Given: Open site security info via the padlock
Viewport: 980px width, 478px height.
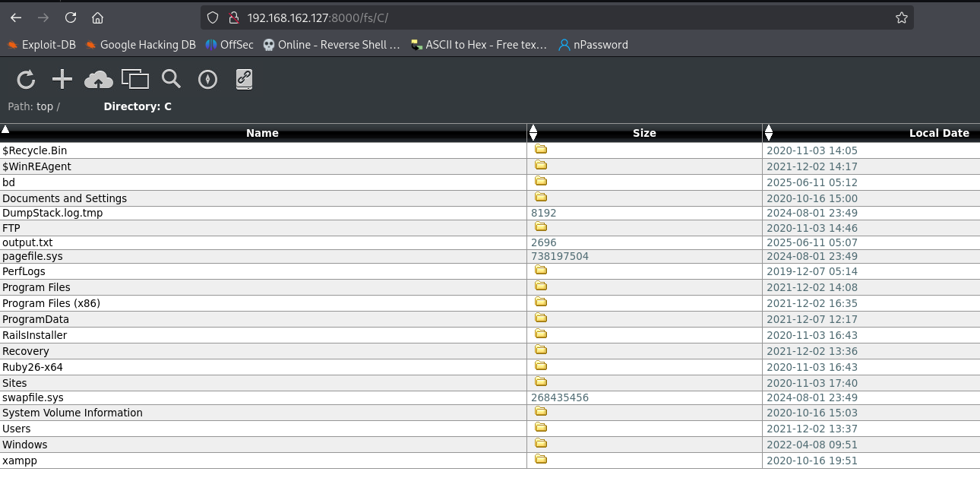Looking at the screenshot, I should tap(234, 17).
